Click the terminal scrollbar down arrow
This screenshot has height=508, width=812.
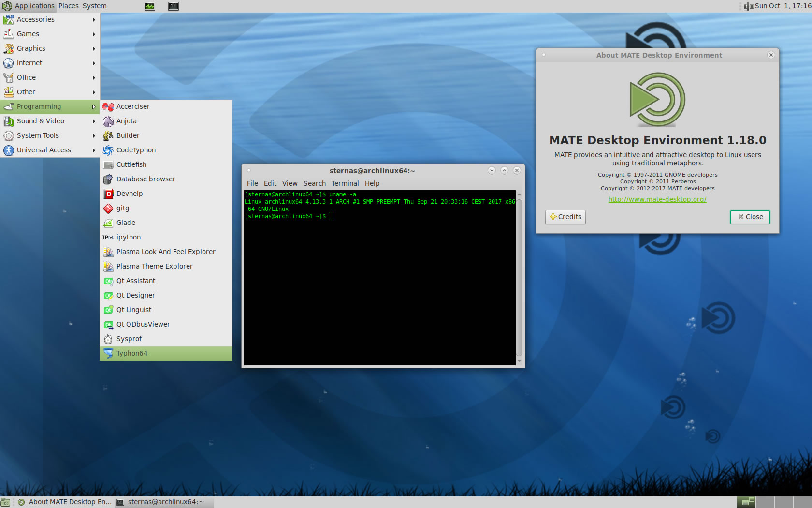tap(520, 361)
